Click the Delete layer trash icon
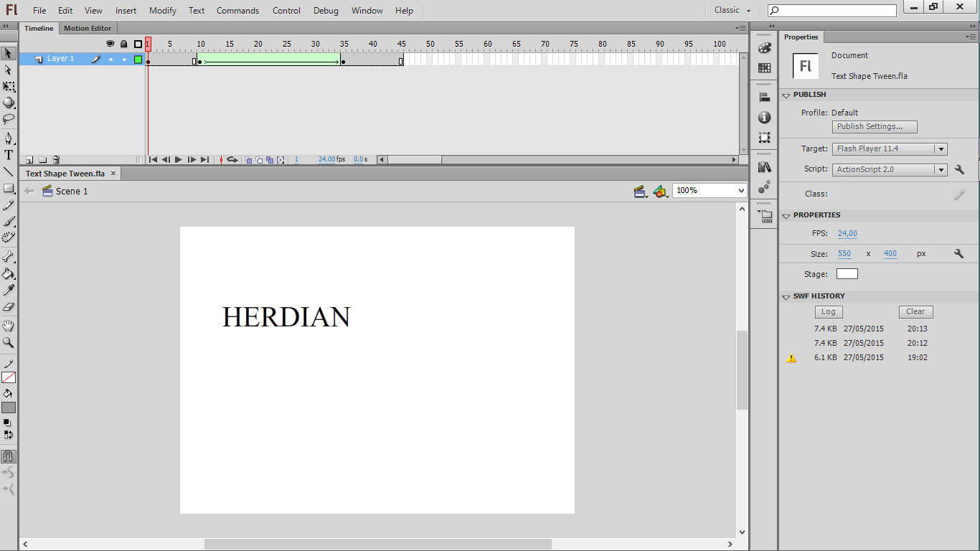The width and height of the screenshot is (980, 551). coord(56,160)
